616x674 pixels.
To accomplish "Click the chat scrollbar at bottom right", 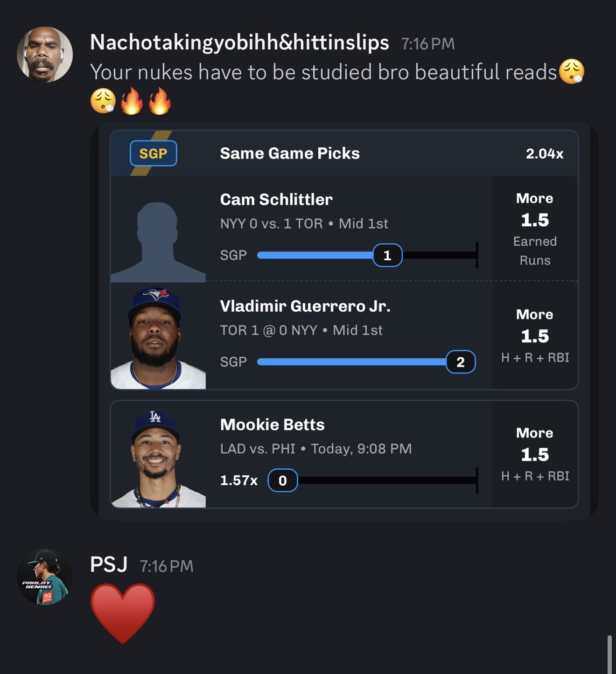I will click(609, 654).
